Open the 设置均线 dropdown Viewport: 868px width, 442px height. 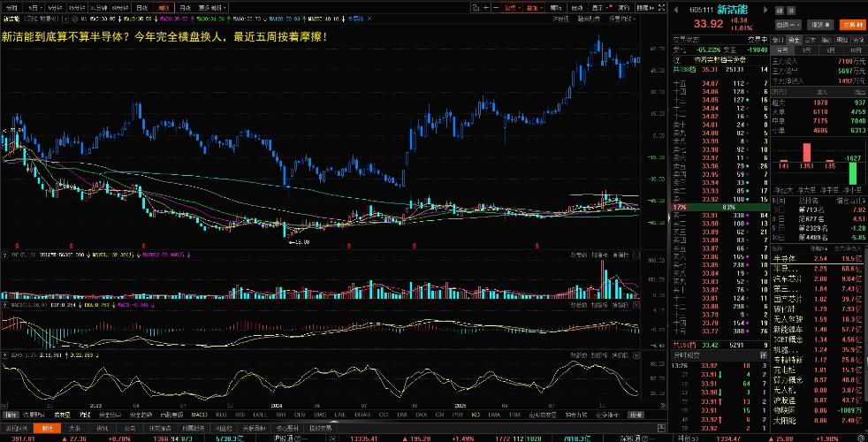click(x=622, y=19)
